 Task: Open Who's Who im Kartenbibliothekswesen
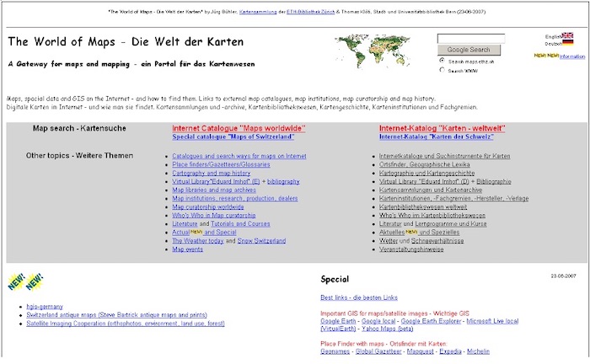[432, 216]
